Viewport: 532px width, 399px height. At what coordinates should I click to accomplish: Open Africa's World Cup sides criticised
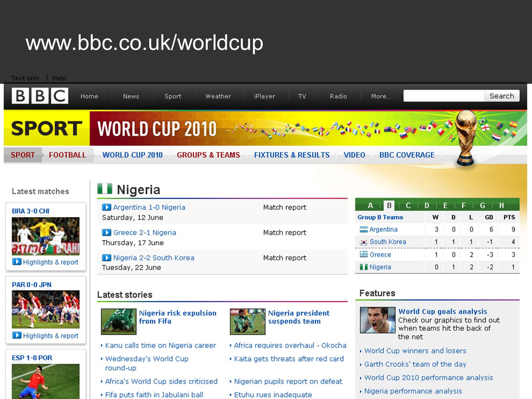tap(161, 381)
